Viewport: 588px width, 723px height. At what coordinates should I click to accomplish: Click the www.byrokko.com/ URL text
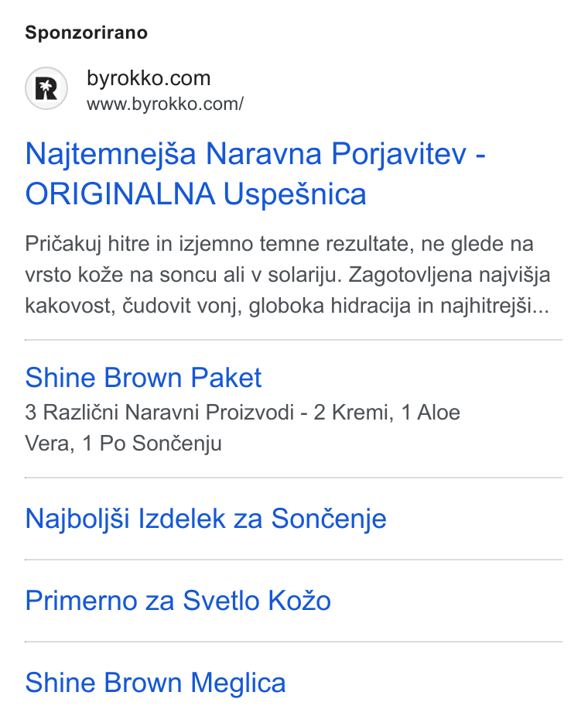(x=165, y=105)
